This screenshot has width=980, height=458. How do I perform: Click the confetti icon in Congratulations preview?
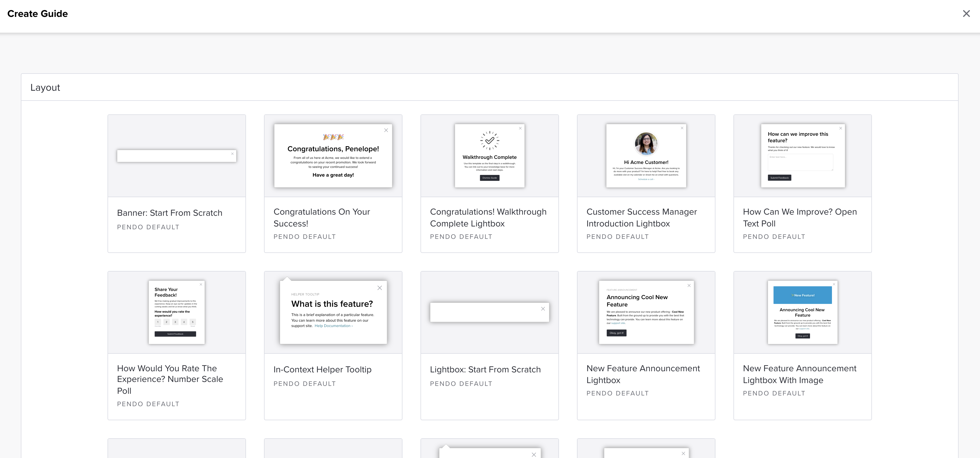pos(333,137)
